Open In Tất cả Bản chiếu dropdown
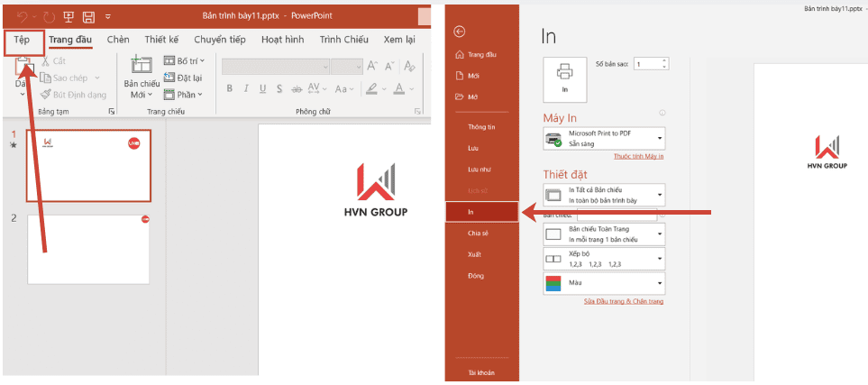 pyautogui.click(x=605, y=195)
